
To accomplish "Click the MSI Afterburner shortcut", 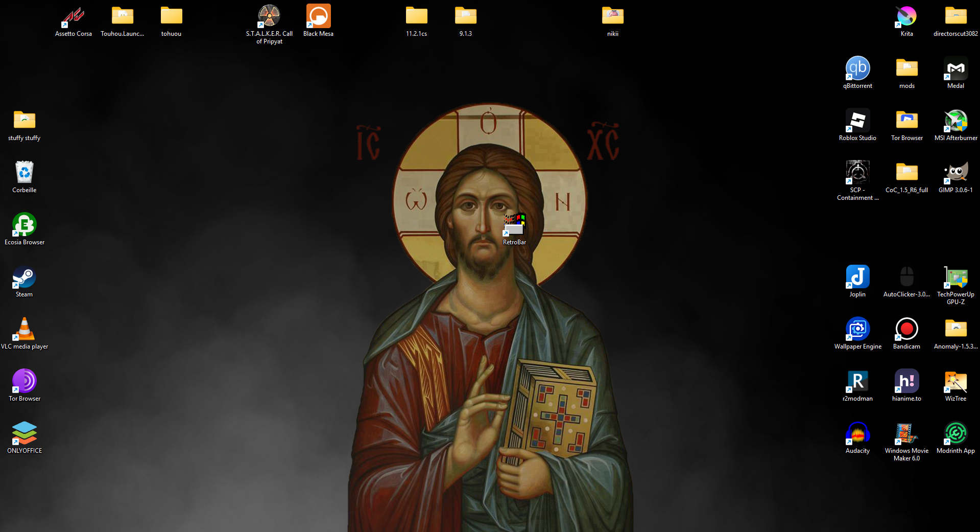I will point(955,121).
